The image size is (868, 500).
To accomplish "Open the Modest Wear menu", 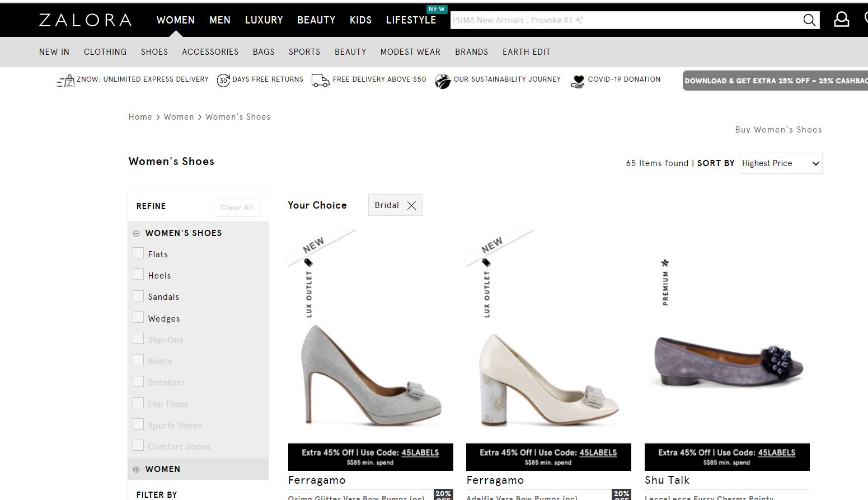I will pos(410,52).
